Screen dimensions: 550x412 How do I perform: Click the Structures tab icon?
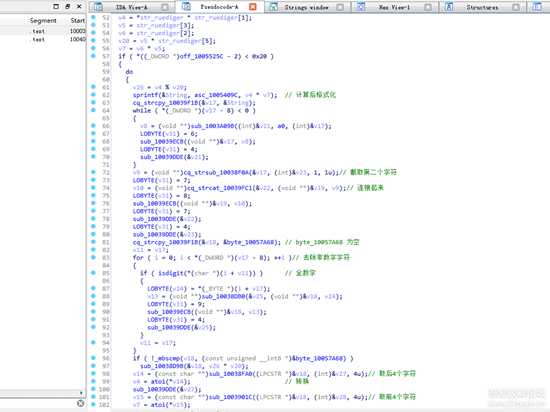(x=449, y=7)
